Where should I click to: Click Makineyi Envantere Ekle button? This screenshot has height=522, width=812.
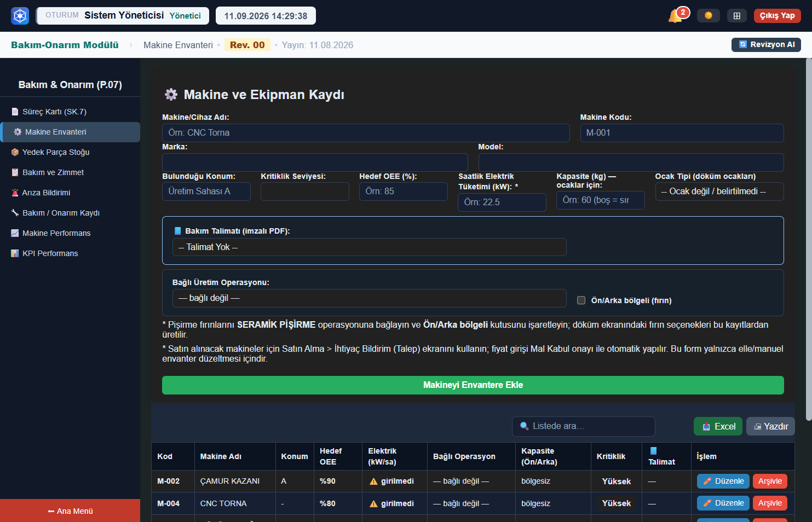[473, 385]
